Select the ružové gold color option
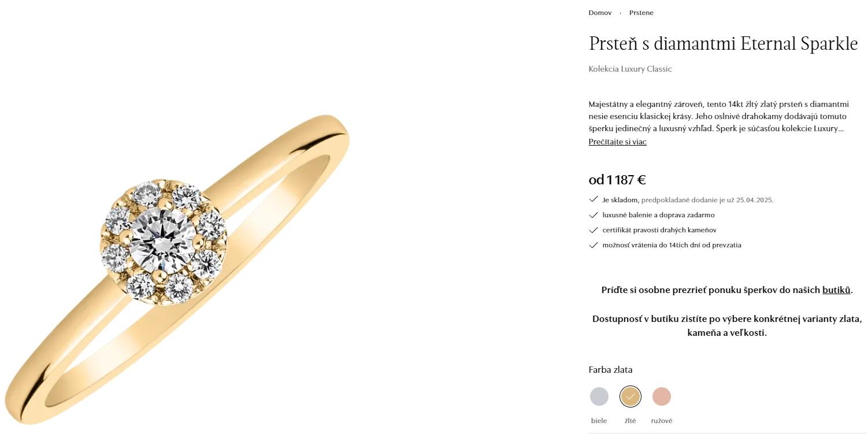Screen dimensions: 868x441 click(x=661, y=396)
